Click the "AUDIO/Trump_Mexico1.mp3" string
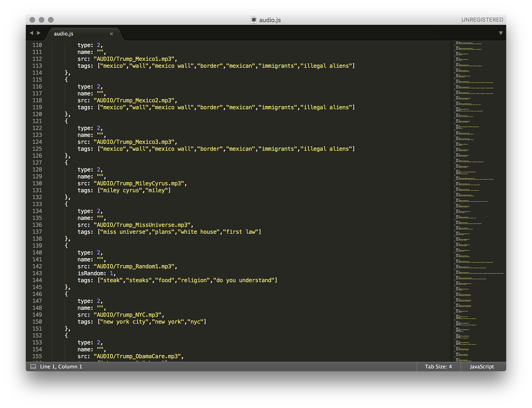 pos(134,59)
